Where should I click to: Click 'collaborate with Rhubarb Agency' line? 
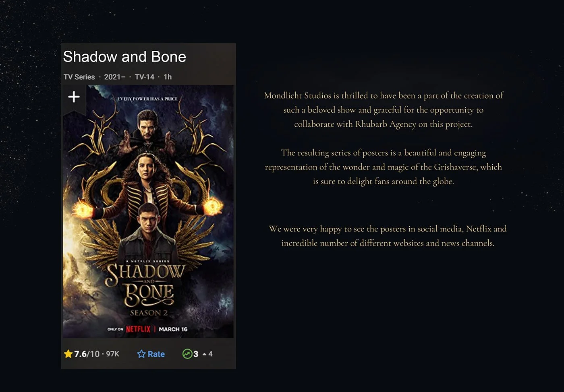(384, 124)
